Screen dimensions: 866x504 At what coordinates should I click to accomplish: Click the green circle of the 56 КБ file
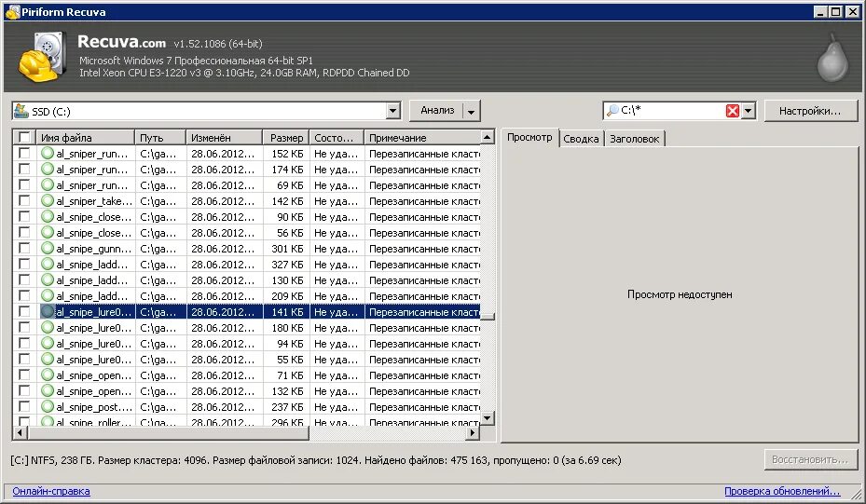pos(48,232)
